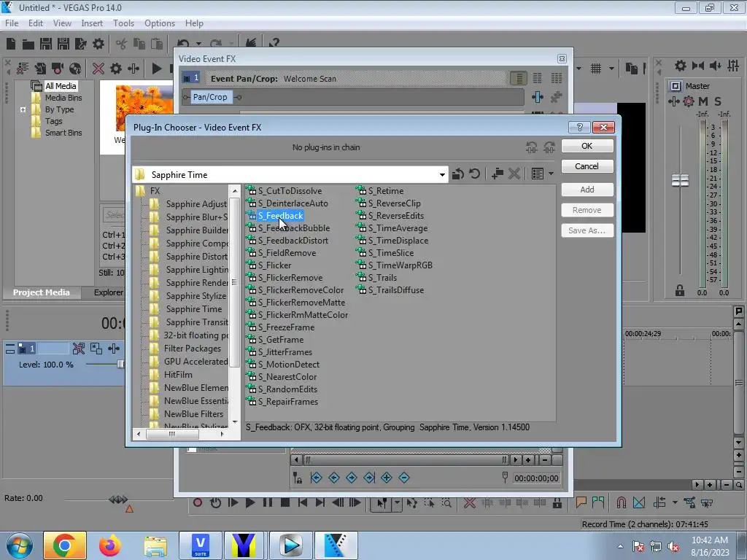The image size is (747, 560).
Task: Click the Cancel button
Action: (x=587, y=166)
